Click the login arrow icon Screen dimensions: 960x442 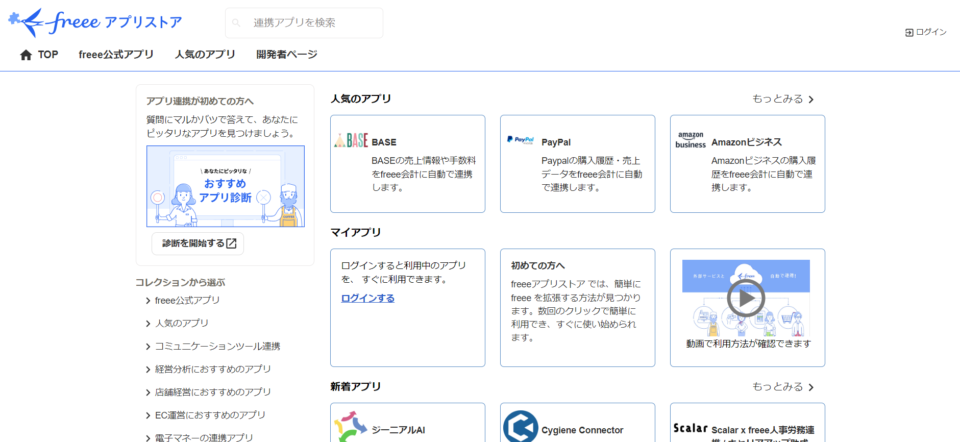pyautogui.click(x=909, y=32)
